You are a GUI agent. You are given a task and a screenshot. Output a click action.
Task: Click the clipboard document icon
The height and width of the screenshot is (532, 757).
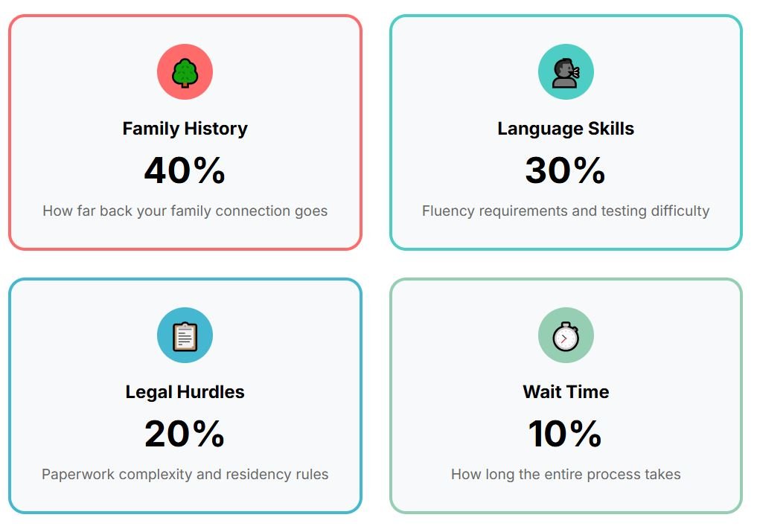[x=185, y=336]
